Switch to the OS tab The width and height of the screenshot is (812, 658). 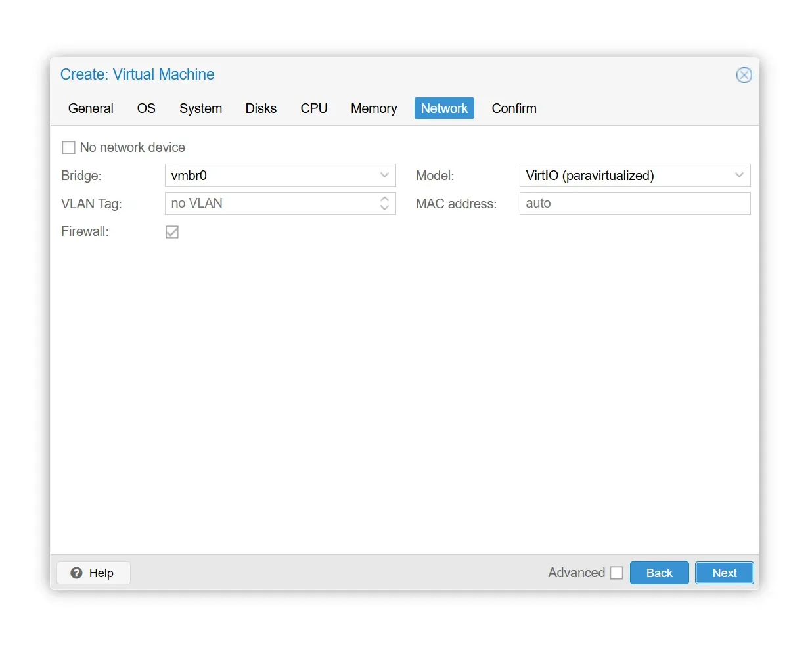point(146,108)
